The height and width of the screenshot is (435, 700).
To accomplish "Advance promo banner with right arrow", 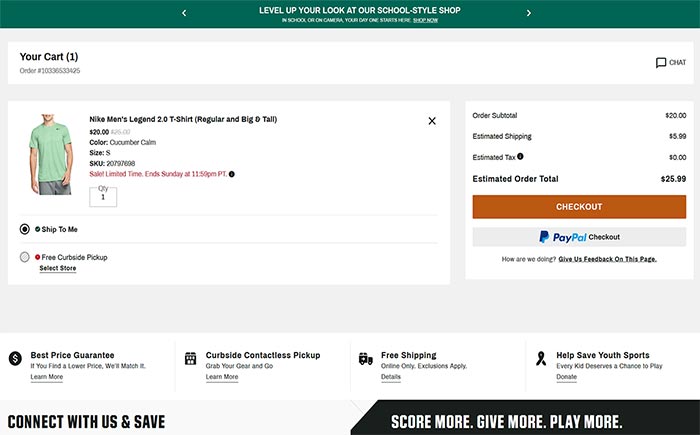I will pyautogui.click(x=529, y=13).
